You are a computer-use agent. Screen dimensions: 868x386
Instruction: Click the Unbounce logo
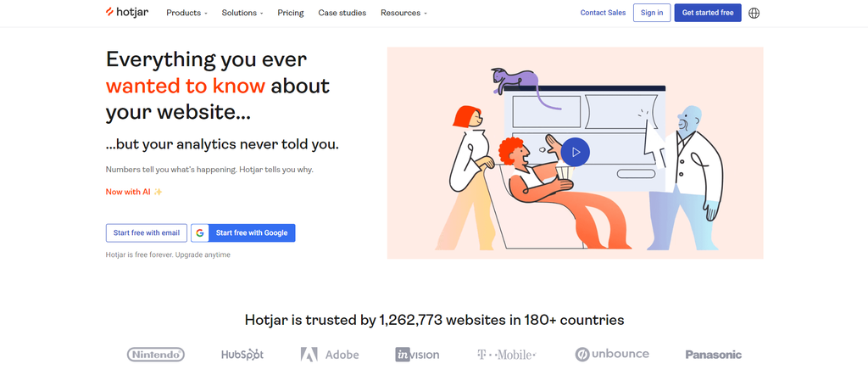[x=612, y=354]
